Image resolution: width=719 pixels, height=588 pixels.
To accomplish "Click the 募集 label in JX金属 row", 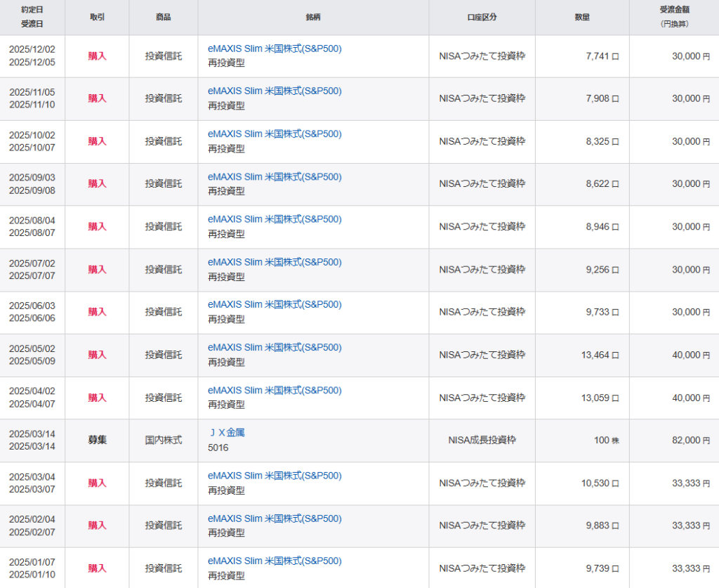I will click(97, 440).
